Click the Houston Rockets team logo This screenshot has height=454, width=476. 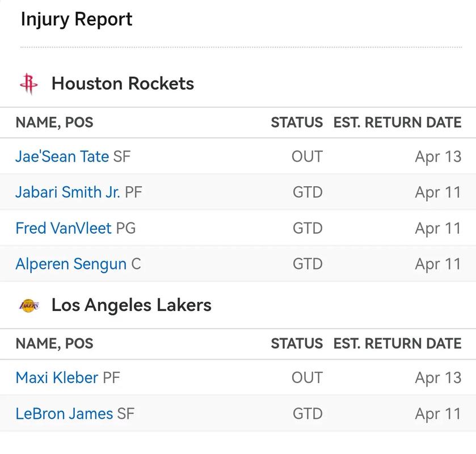29,84
